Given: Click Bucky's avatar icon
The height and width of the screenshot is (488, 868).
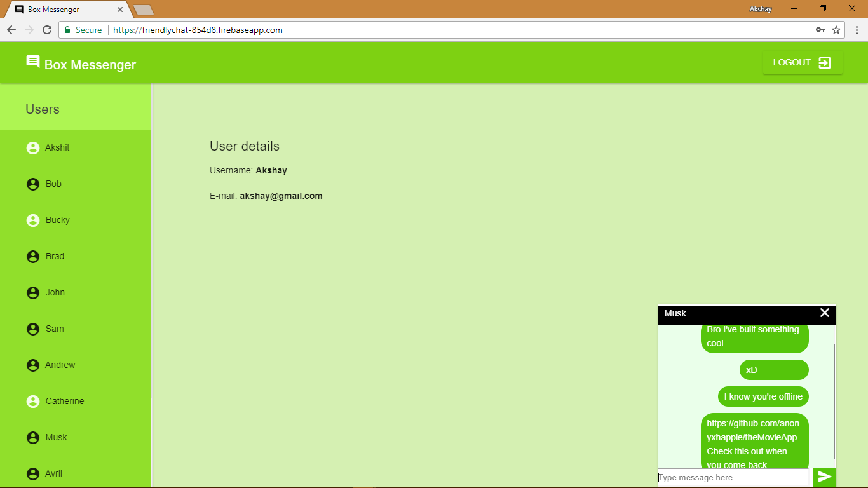Looking at the screenshot, I should coord(33,220).
